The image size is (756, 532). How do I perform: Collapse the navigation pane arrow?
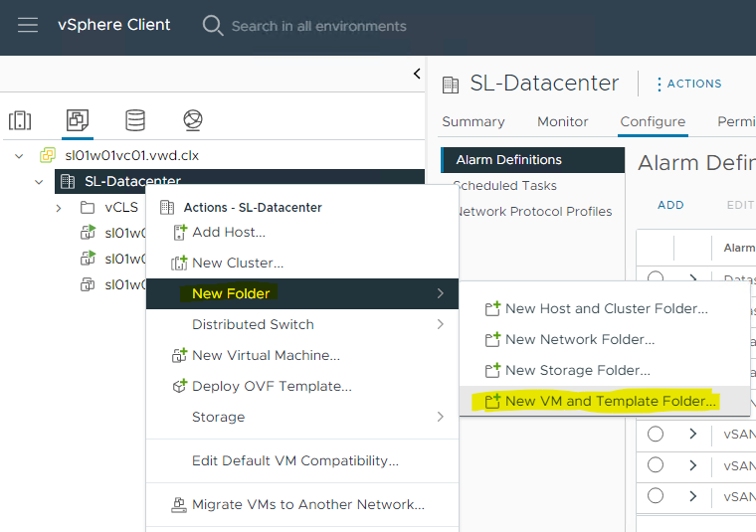417,74
